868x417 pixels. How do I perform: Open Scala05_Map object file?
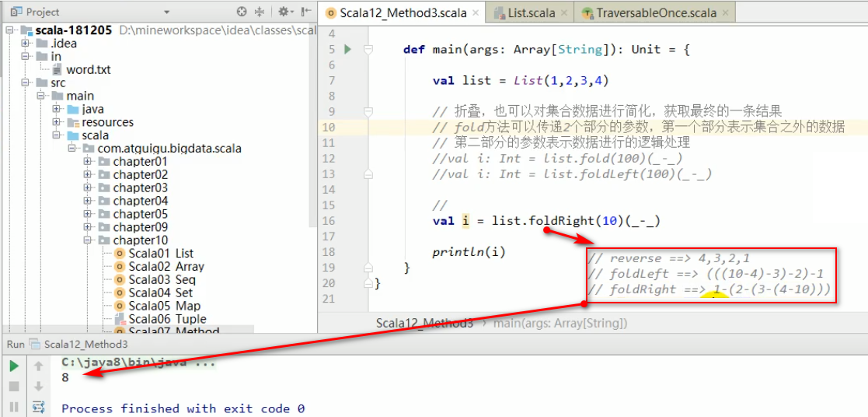pyautogui.click(x=165, y=306)
